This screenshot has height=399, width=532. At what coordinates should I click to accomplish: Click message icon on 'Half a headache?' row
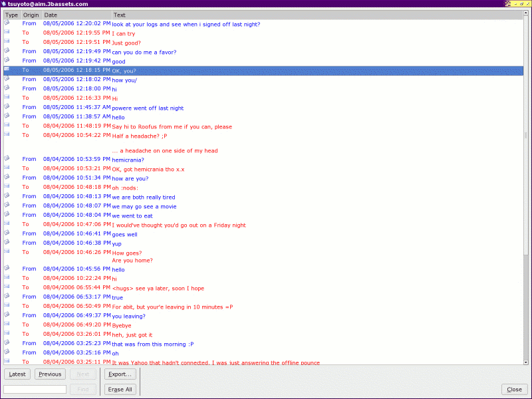[7, 135]
